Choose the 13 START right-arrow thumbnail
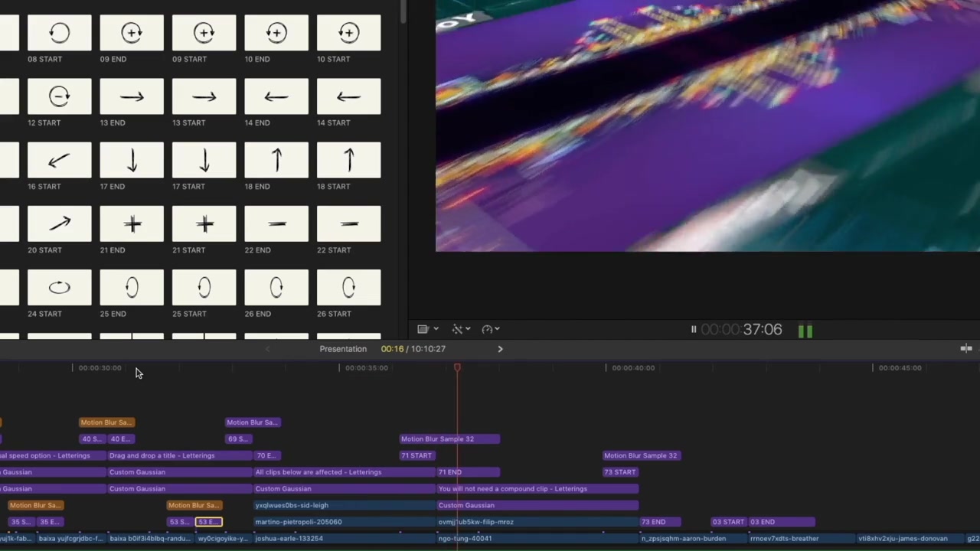Viewport: 980px width, 551px height. [204, 96]
